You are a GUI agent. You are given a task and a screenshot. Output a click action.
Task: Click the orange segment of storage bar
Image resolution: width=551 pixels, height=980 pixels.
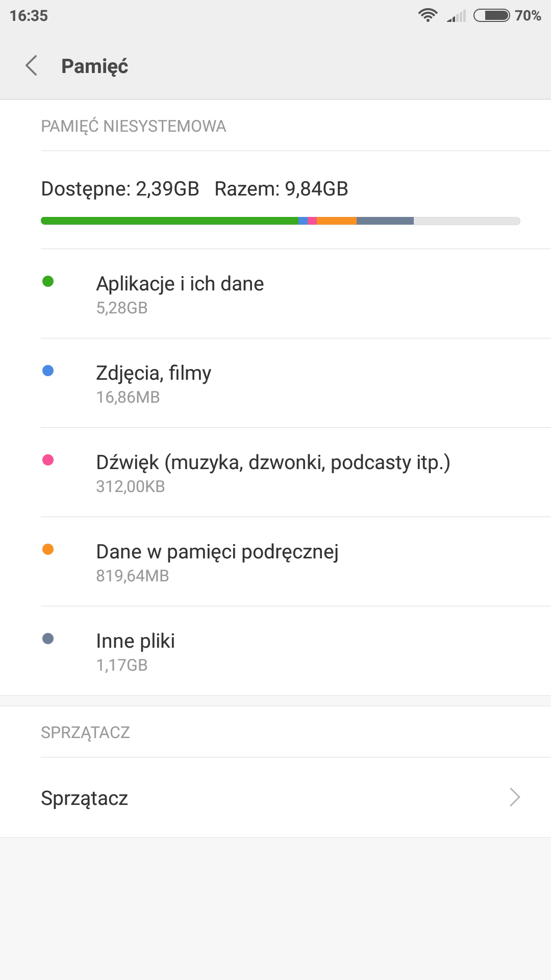click(x=337, y=221)
